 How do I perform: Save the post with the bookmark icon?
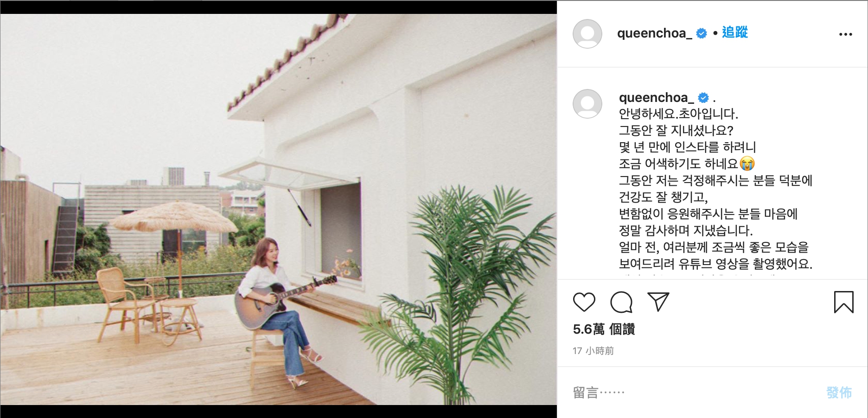point(843,302)
